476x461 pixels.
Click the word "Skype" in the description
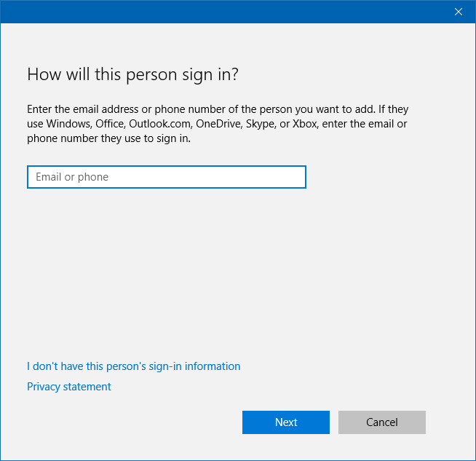click(x=261, y=124)
